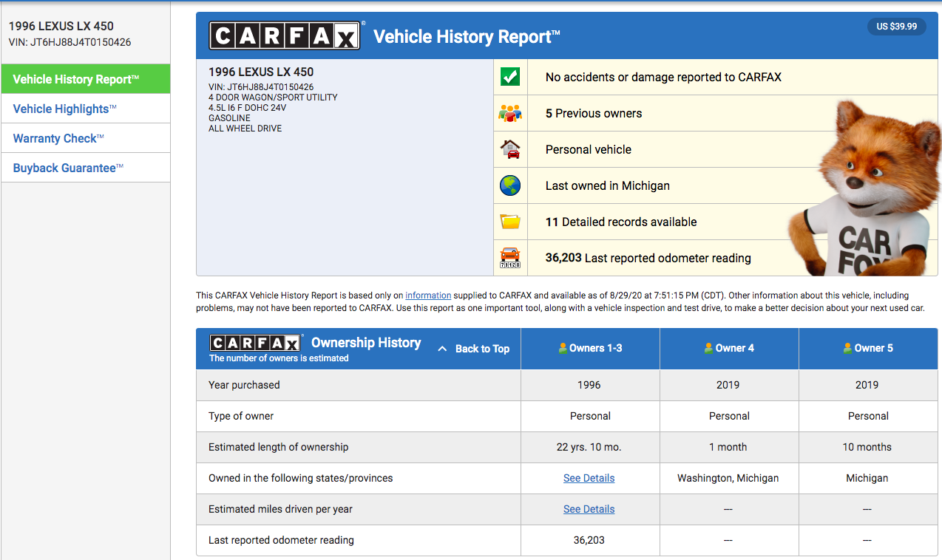Click the sidebar '1996 LEXUS LX 450' title
942x560 pixels.
[61, 27]
